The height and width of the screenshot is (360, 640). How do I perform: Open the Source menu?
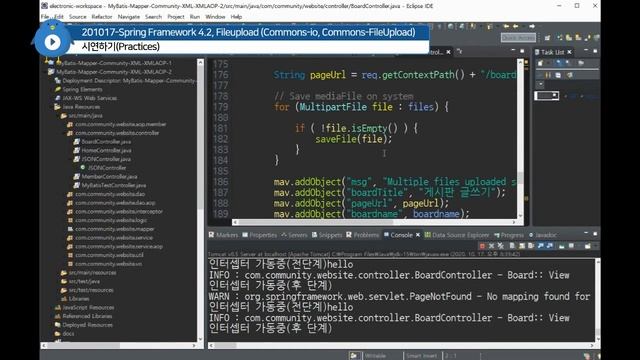(78, 17)
